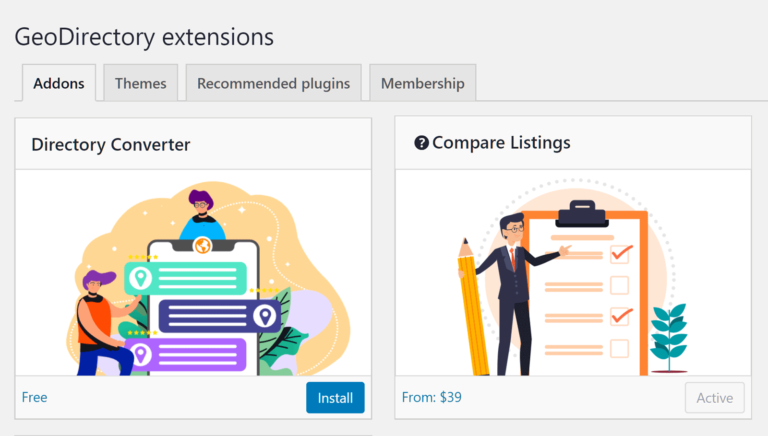Click the second unchecked box on the clipboard
The image size is (768, 436).
619,285
